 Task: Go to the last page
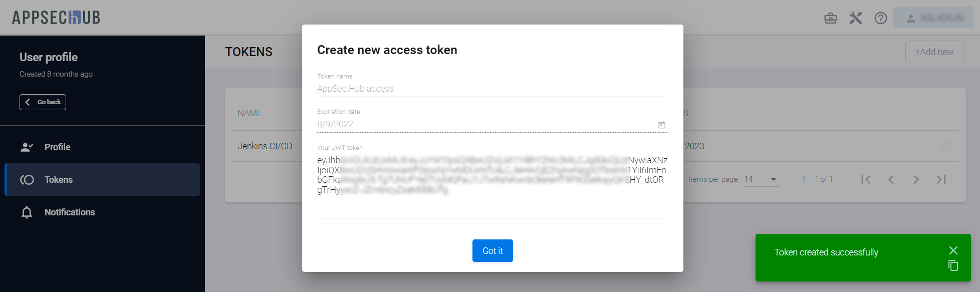point(941,179)
